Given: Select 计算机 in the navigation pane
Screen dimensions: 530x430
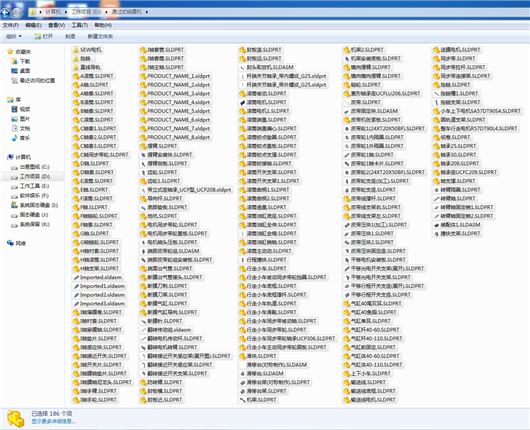Looking at the screenshot, I should 19,157.
